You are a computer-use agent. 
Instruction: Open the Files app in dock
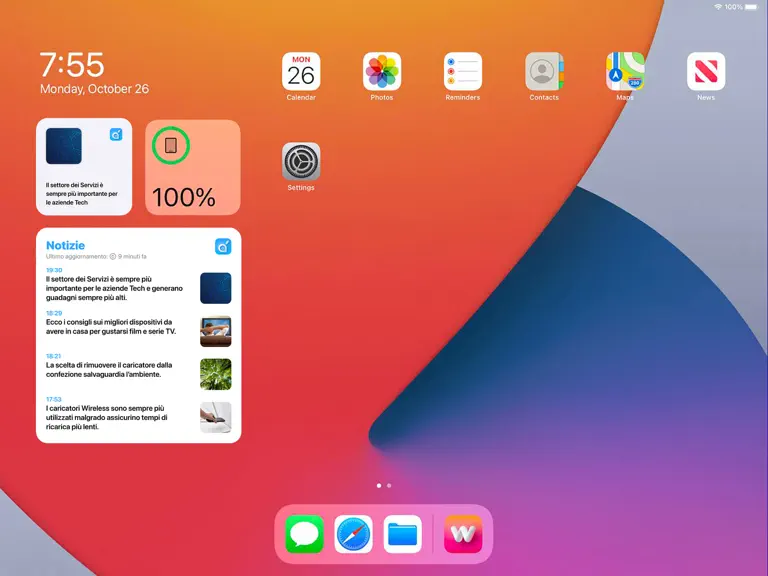(x=402, y=534)
